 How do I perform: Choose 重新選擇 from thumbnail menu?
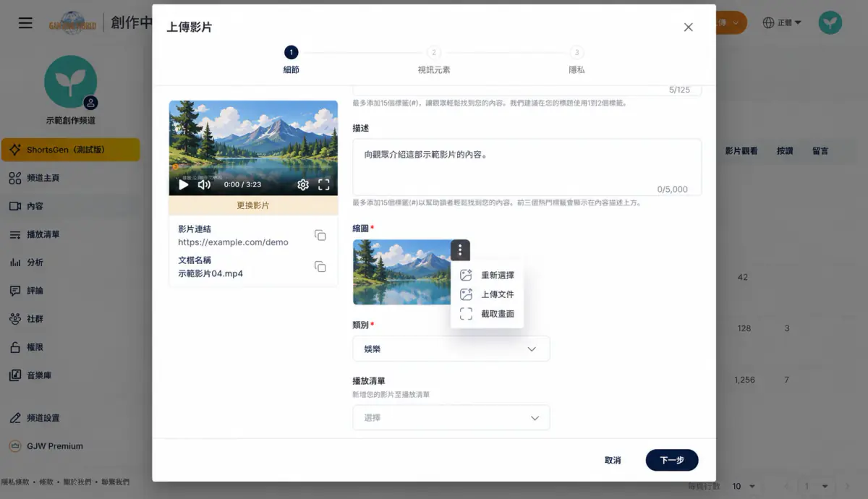tap(487, 276)
